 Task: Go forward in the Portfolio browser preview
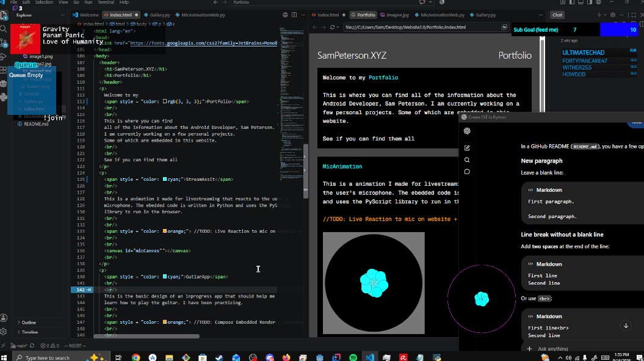pos(324,27)
